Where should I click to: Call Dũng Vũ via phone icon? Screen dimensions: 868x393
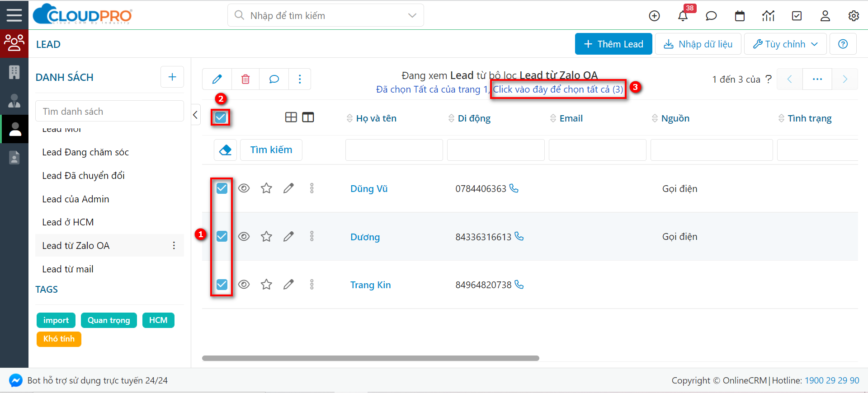coord(514,188)
